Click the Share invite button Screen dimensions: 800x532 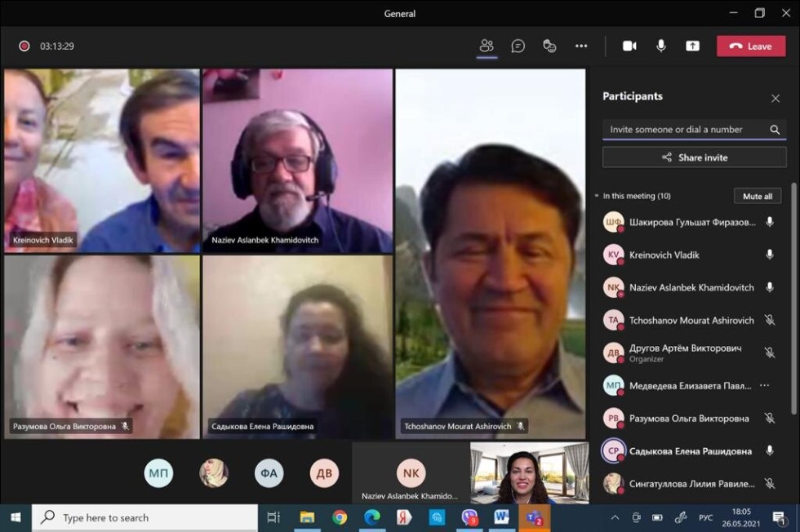[694, 157]
